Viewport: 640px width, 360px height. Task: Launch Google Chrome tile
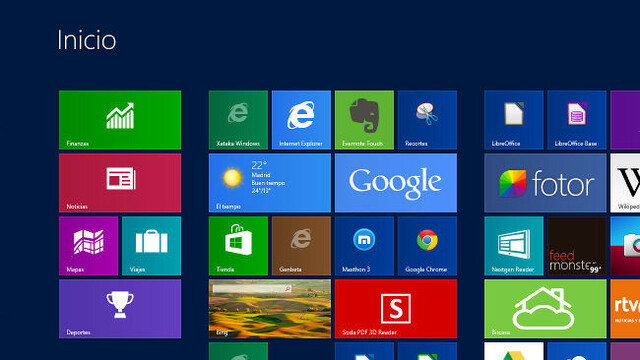coord(427,246)
